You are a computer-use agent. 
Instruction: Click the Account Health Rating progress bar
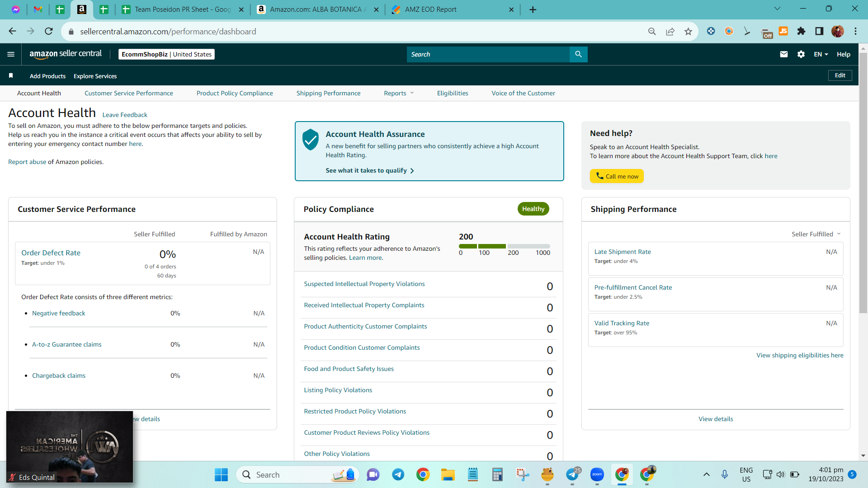[505, 246]
